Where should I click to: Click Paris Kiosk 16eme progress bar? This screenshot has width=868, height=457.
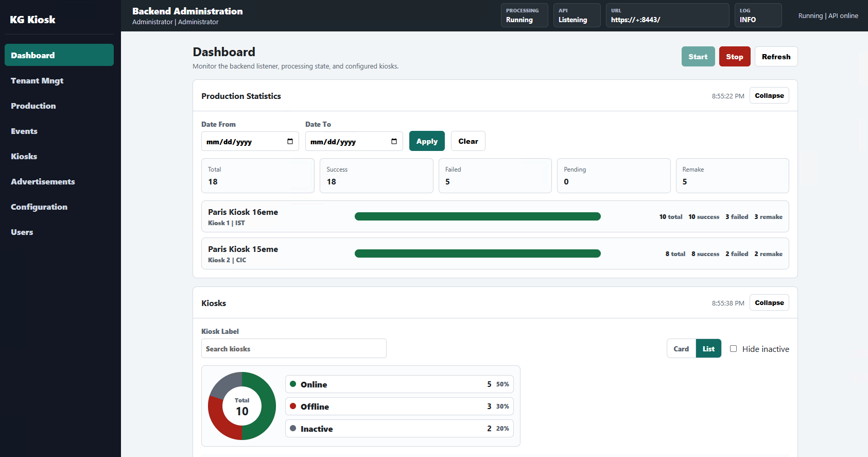pos(478,216)
